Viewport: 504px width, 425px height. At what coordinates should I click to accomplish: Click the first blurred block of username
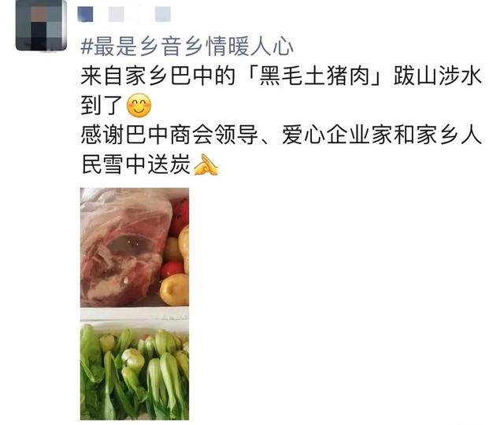click(x=85, y=15)
